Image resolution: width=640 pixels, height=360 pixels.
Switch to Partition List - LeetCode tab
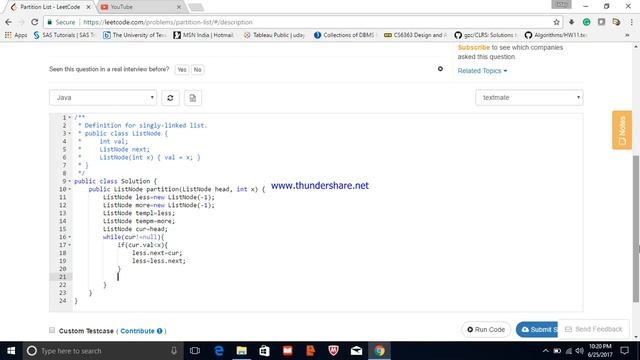(50, 7)
